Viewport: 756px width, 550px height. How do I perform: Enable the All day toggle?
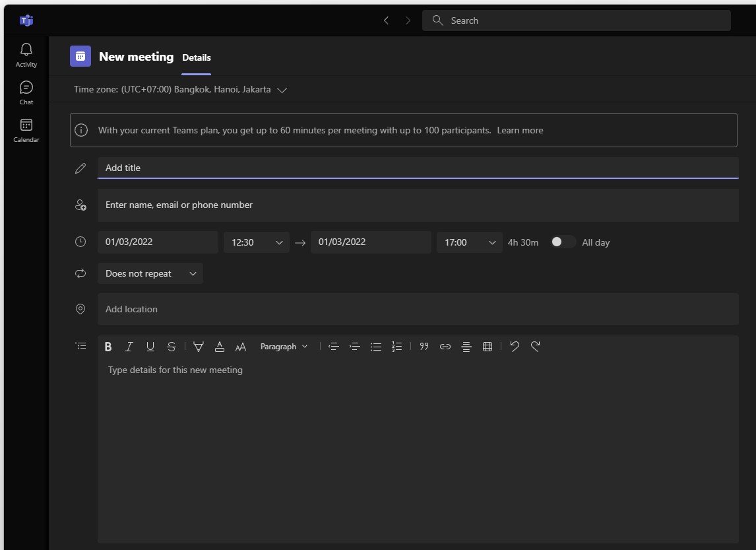tap(563, 242)
